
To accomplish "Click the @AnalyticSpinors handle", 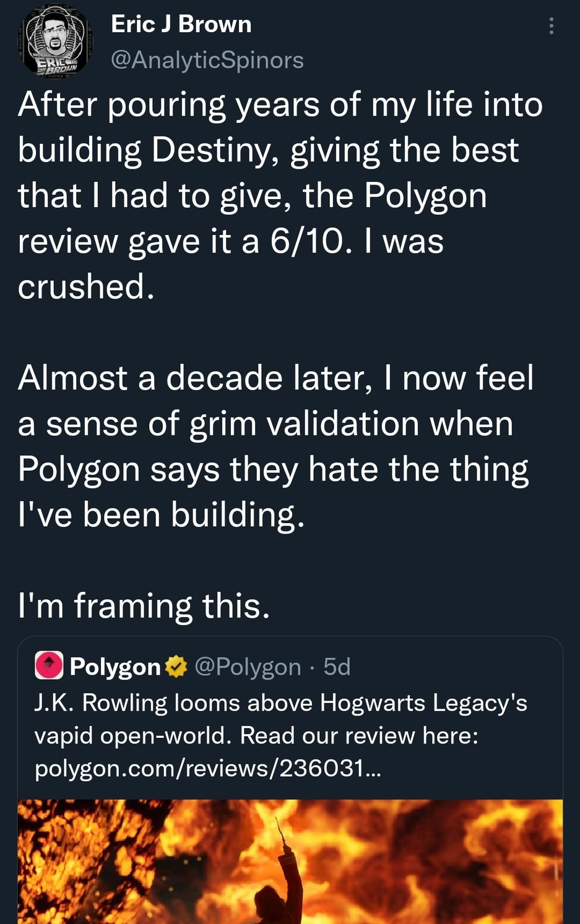I will tap(207, 60).
